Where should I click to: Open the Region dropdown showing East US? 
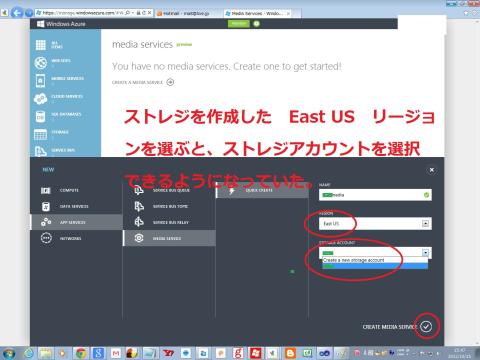[x=375, y=223]
